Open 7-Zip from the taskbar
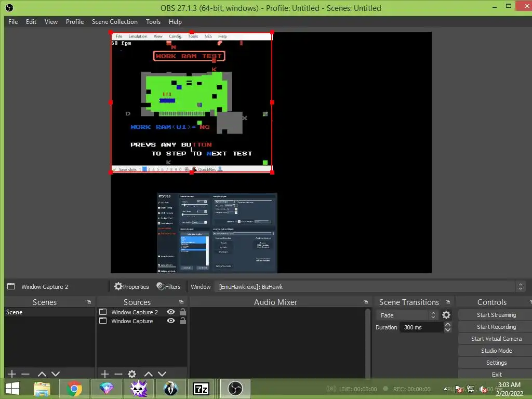Viewport: 532px width, 399px height. pyautogui.click(x=201, y=389)
